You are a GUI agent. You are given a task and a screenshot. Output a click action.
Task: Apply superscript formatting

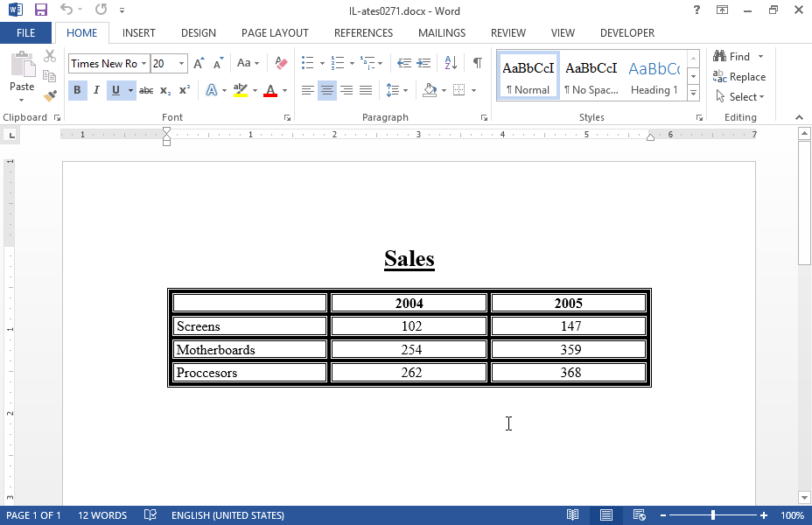185,91
